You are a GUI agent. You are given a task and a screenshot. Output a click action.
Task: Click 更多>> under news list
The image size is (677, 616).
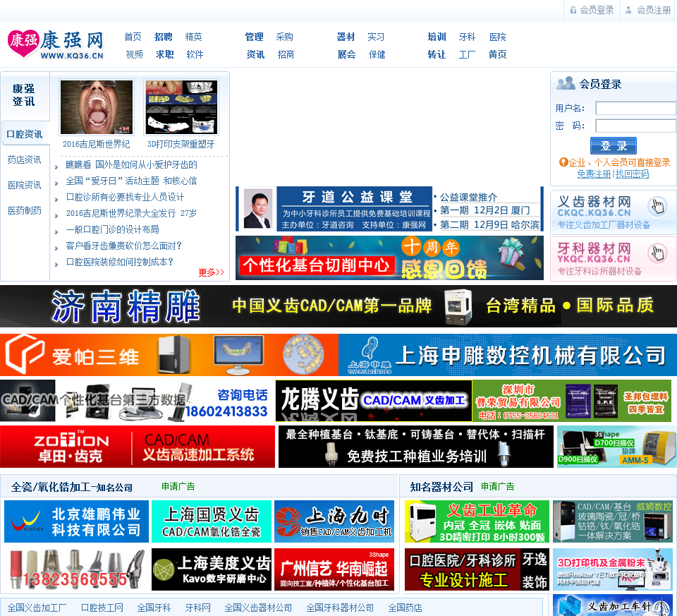pos(211,272)
